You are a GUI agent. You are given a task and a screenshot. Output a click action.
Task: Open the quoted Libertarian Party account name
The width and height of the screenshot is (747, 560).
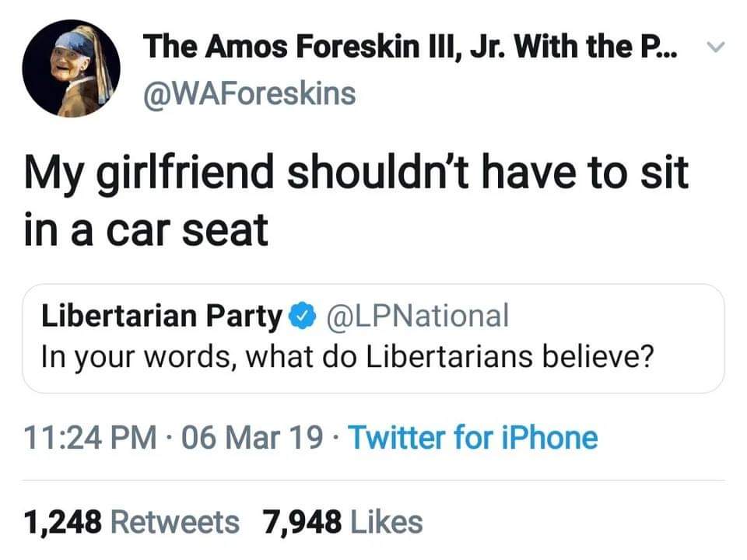click(x=162, y=317)
